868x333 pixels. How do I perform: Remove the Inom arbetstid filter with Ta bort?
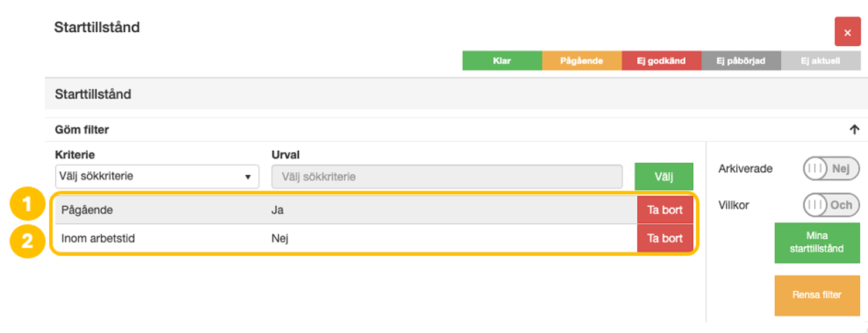tap(665, 238)
